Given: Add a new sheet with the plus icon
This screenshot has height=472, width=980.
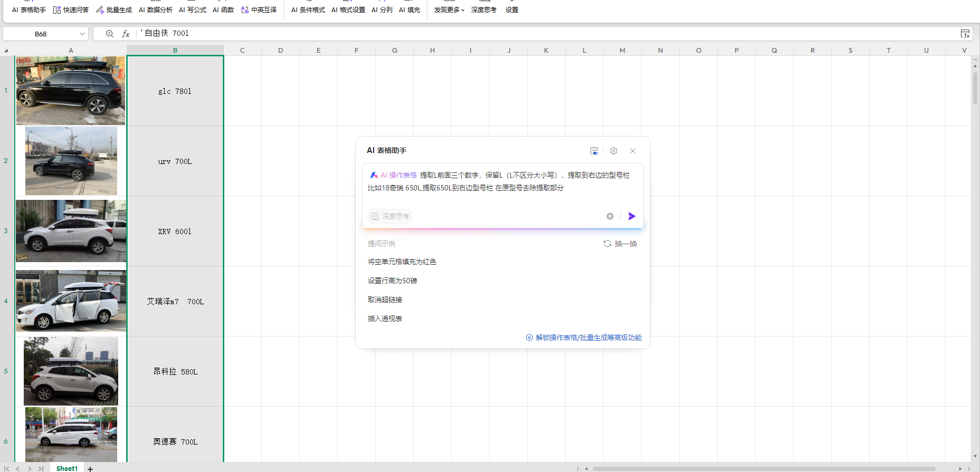Looking at the screenshot, I should (90, 469).
